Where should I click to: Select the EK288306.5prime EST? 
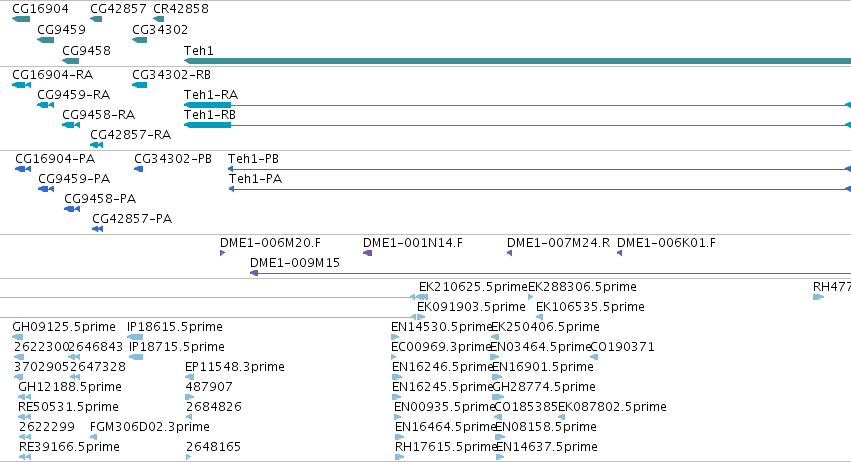tap(531, 297)
